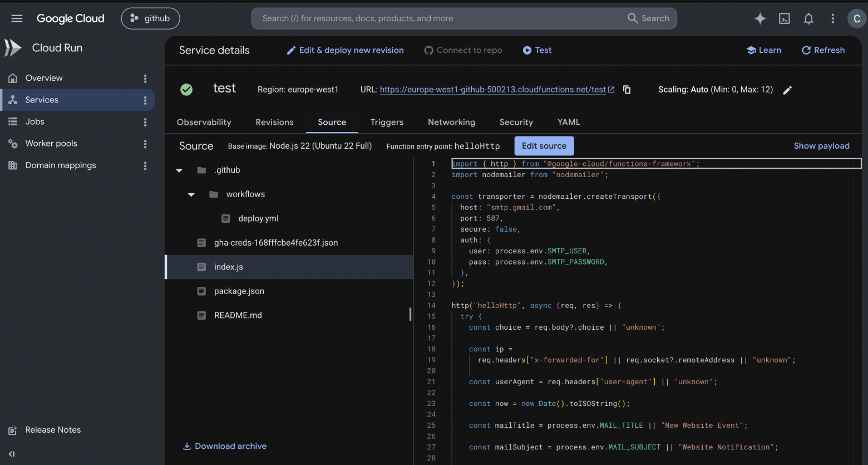Click the Base image Node.js 22 text
Viewport: 868px width, 465px height.
click(x=299, y=146)
